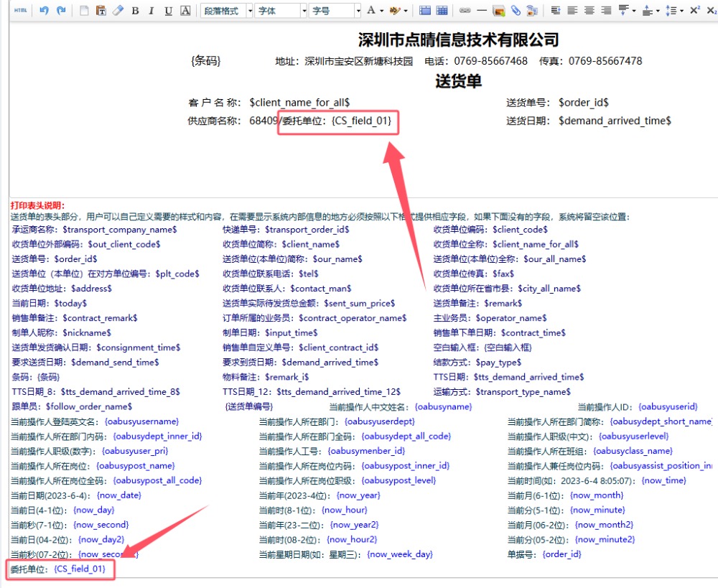Click the paperclip attachment icon
Image resolution: width=718 pixels, height=588 pixels.
pyautogui.click(x=516, y=11)
